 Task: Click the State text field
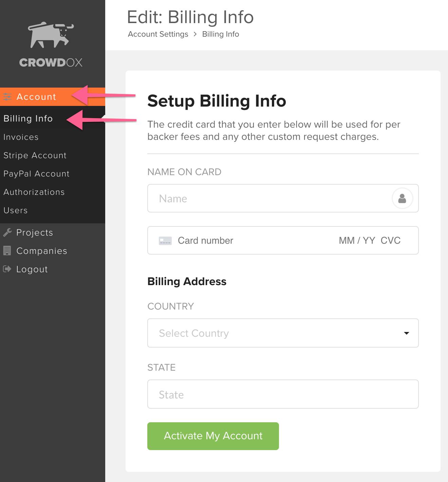click(x=283, y=394)
